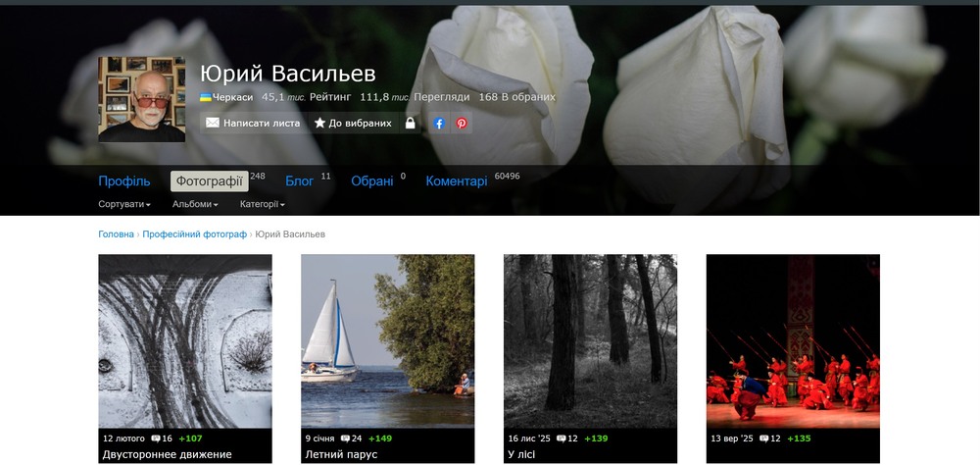Expand Альбоми dropdown

pyautogui.click(x=195, y=204)
